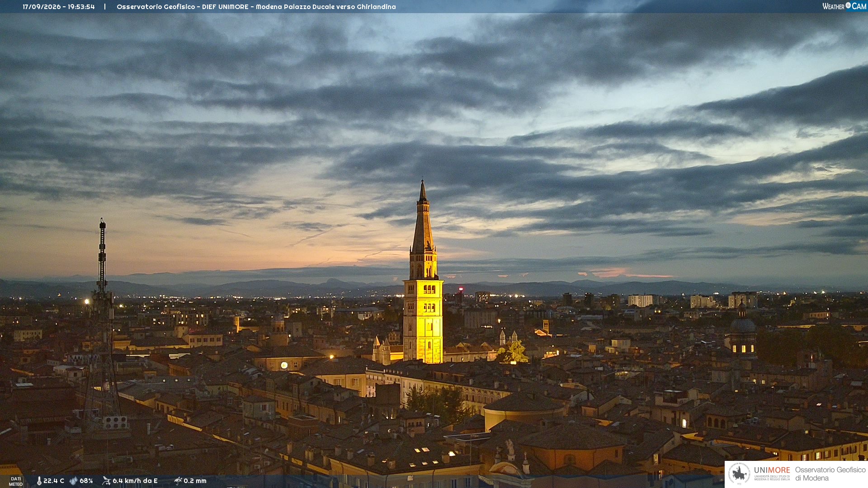
Task: Click the WeatherCAM logo
Action: click(x=844, y=6)
